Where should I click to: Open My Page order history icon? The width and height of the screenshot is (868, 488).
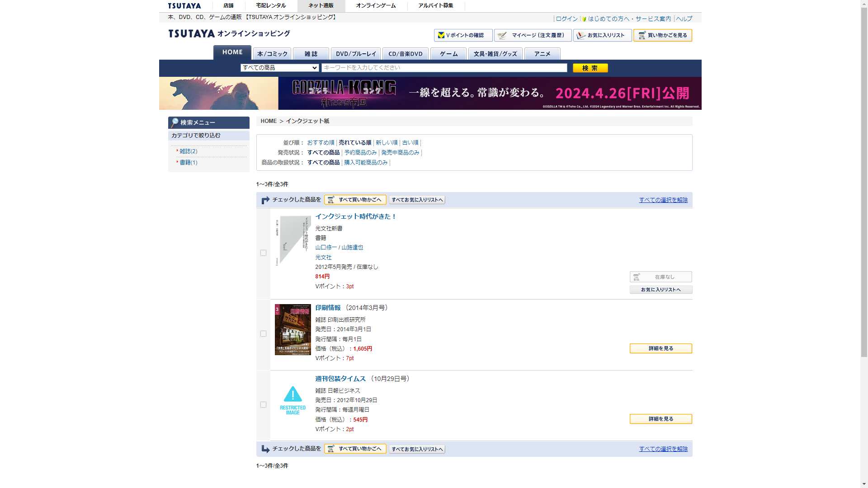(x=502, y=35)
